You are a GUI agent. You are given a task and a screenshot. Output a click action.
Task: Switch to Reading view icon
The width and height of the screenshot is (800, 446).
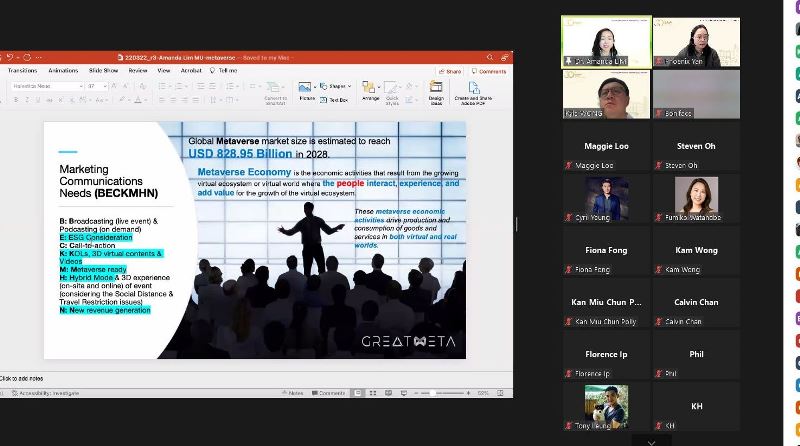388,393
